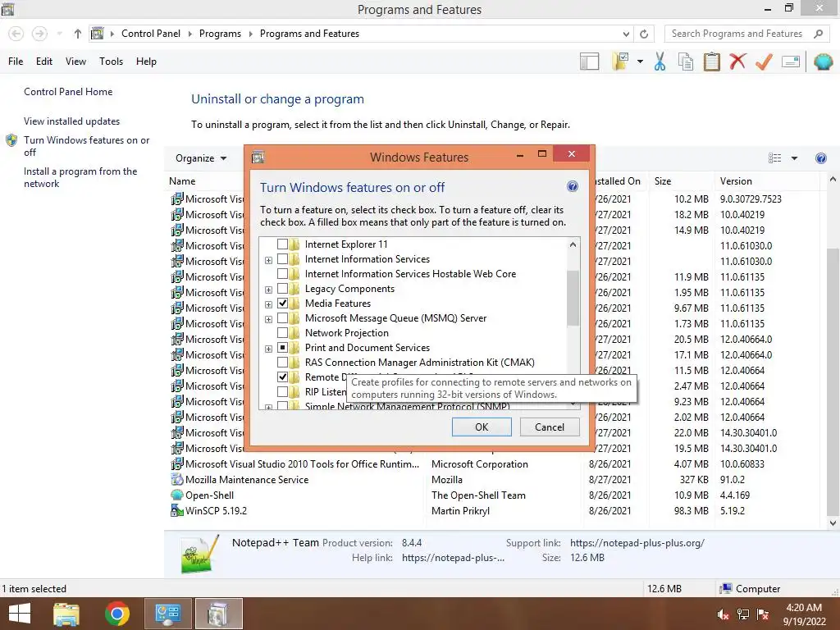Switch to Windows Features taskbar button

pyautogui.click(x=218, y=614)
